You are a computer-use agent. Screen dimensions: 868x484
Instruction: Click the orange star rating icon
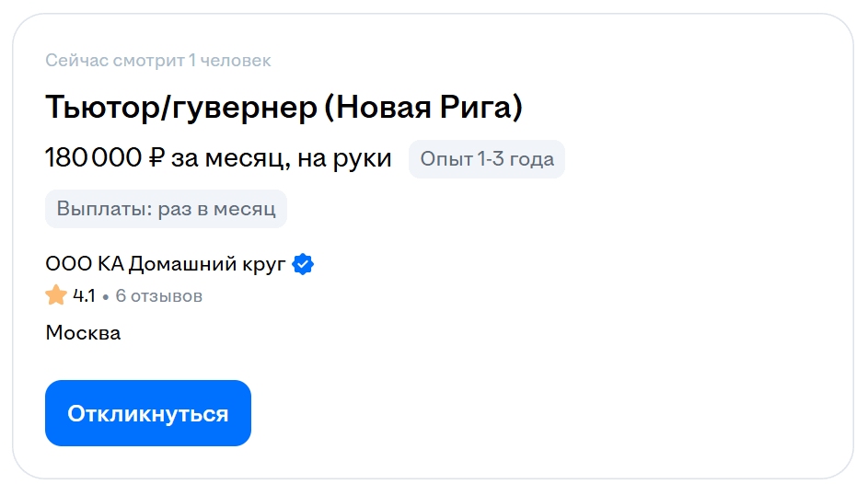pos(56,295)
